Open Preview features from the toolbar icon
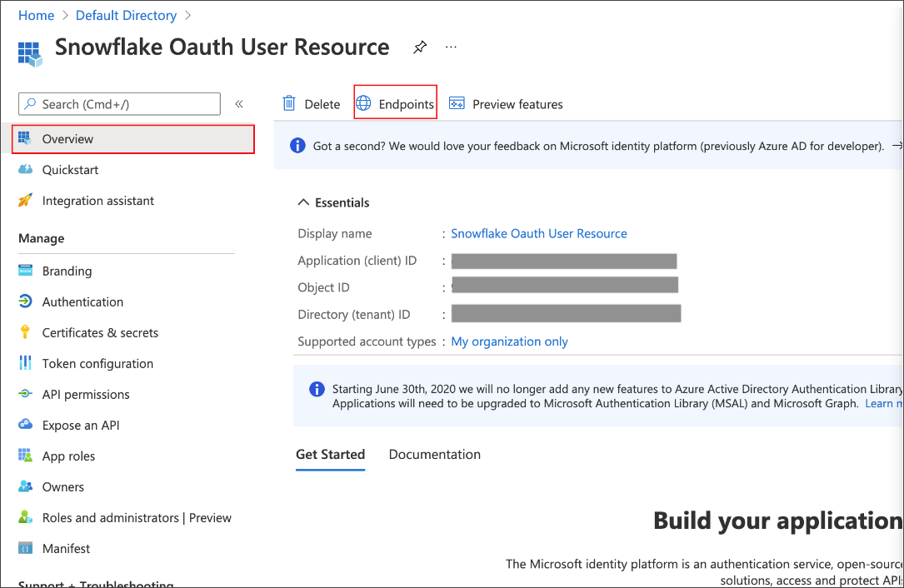This screenshot has height=588, width=904. (x=457, y=102)
